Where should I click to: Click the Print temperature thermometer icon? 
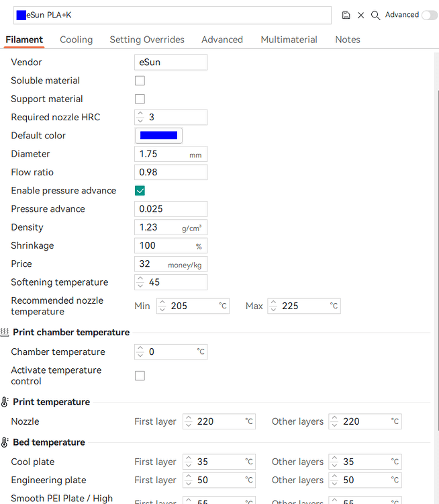click(5, 402)
